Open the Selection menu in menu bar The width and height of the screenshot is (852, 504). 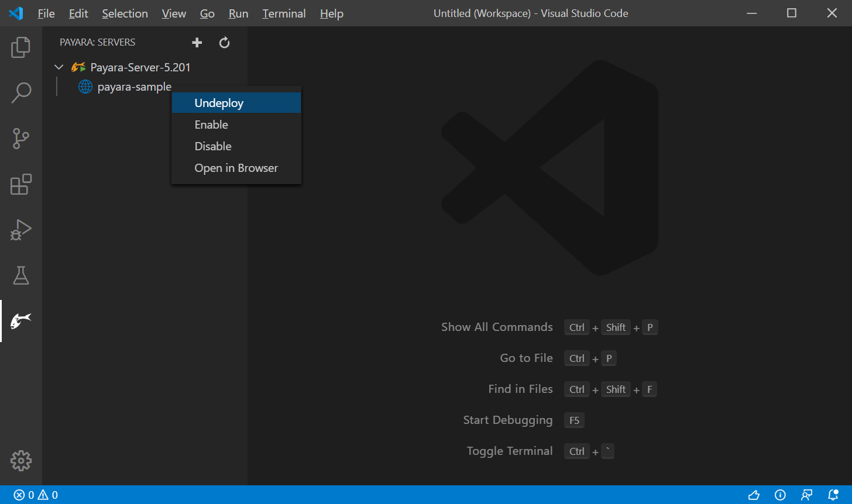[125, 13]
